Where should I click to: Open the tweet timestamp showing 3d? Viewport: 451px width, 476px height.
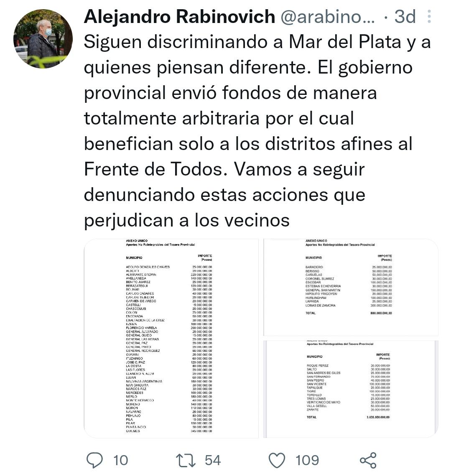pyautogui.click(x=403, y=17)
